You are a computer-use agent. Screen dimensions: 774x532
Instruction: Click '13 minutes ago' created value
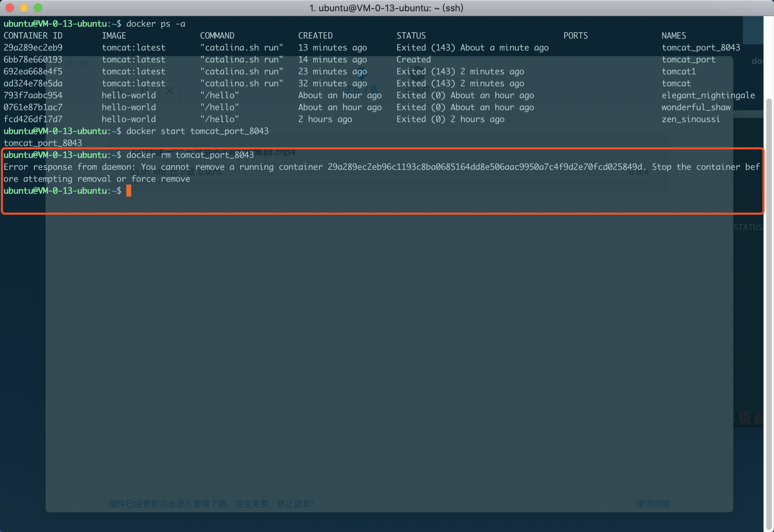333,47
